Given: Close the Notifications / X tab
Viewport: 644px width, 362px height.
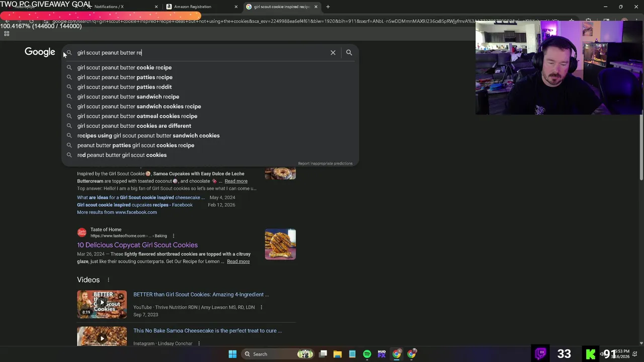Looking at the screenshot, I should [x=156, y=7].
